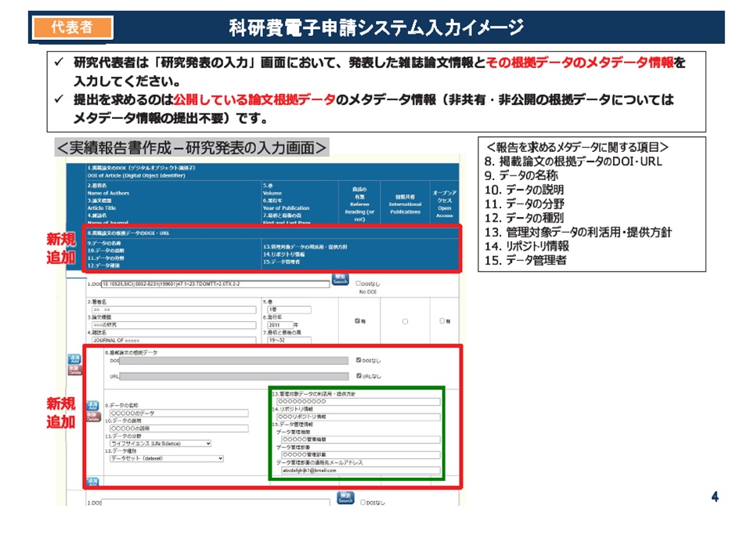The image size is (747, 560).
Task: Click the data description field '○○○○○の説明'
Action: coord(179,428)
